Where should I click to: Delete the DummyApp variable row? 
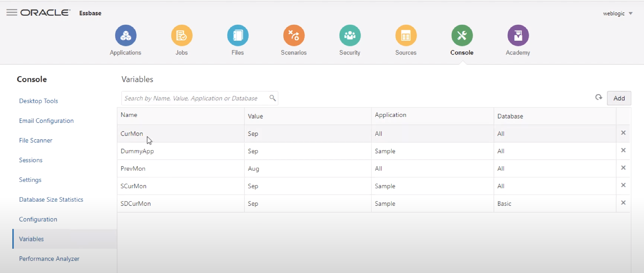click(623, 150)
